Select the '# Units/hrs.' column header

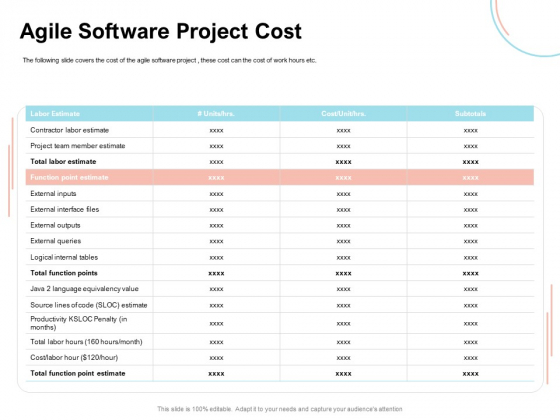click(x=216, y=114)
